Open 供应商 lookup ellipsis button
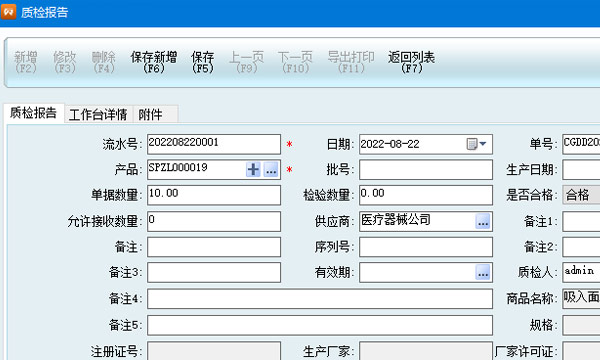The height and width of the screenshot is (360, 600). 483,222
